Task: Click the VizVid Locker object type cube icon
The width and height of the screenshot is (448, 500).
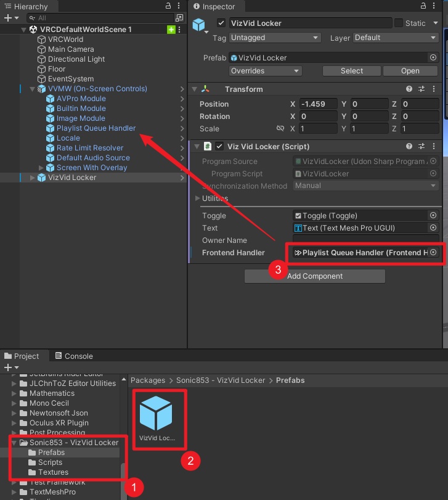Action: click(198, 25)
